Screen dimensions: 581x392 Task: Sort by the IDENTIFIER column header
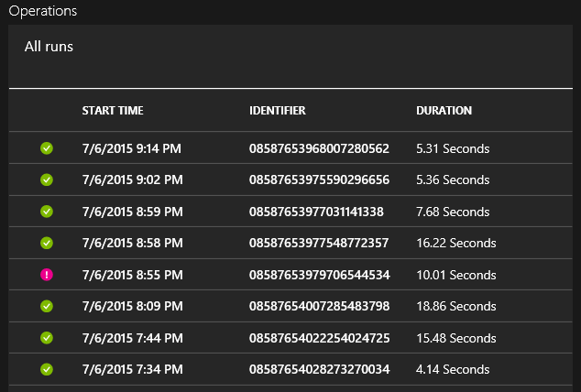(277, 111)
